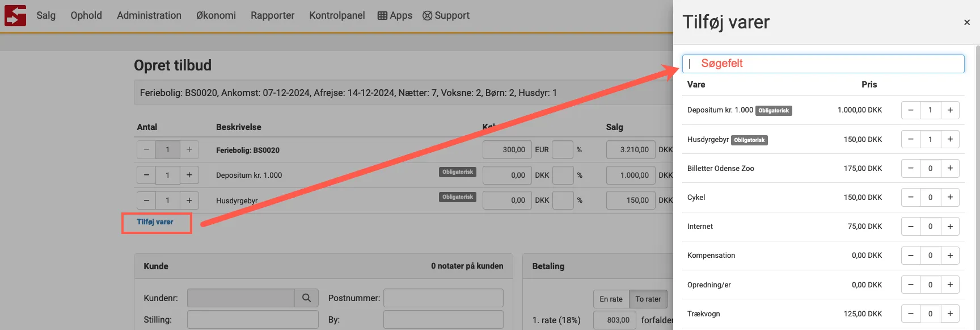Viewport: 980px width, 330px height.
Task: Select the To rater payment option
Action: (x=648, y=299)
